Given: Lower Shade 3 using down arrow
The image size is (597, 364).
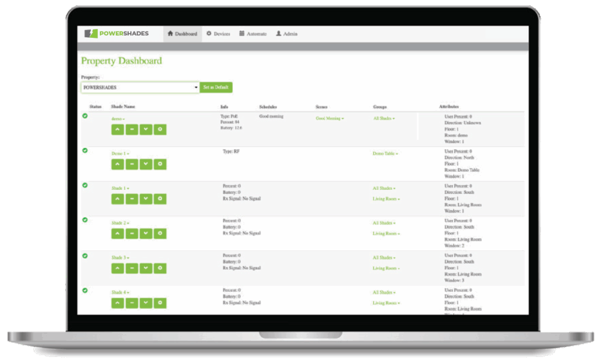Looking at the screenshot, I should tap(146, 268).
